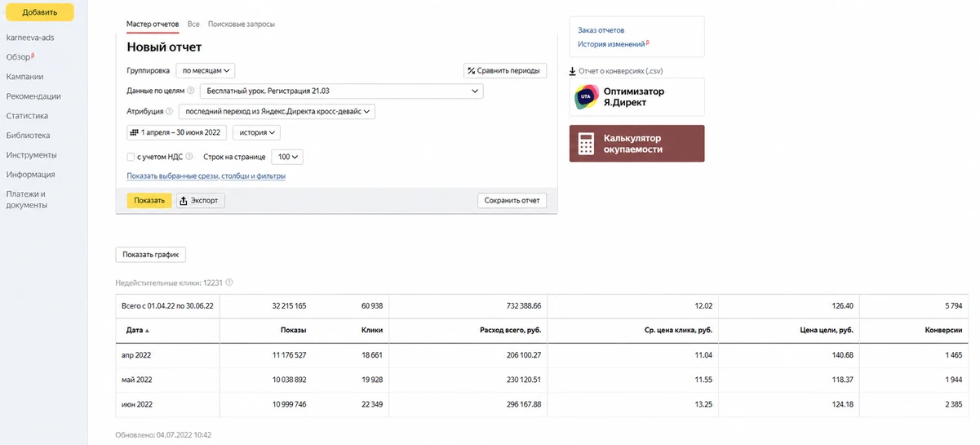Click Показать график button
This screenshot has height=445, width=980.
click(151, 255)
